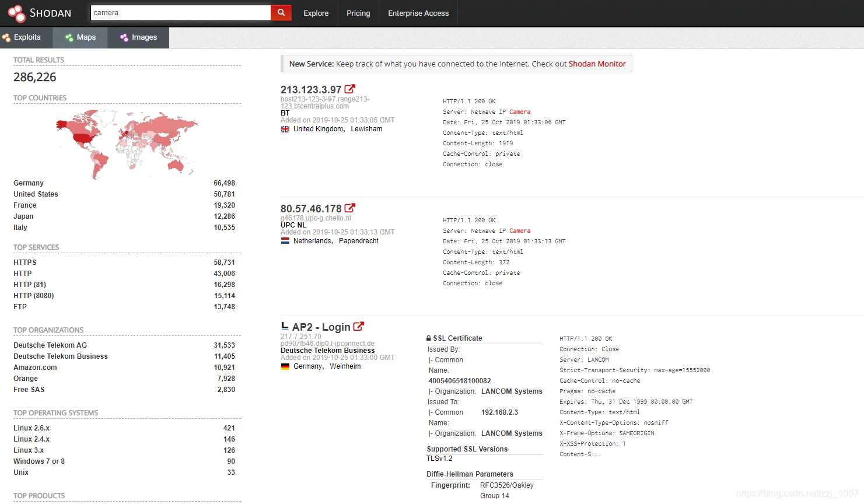864x504 pixels.
Task: Open the AP2 - Login result
Action: pos(321,327)
